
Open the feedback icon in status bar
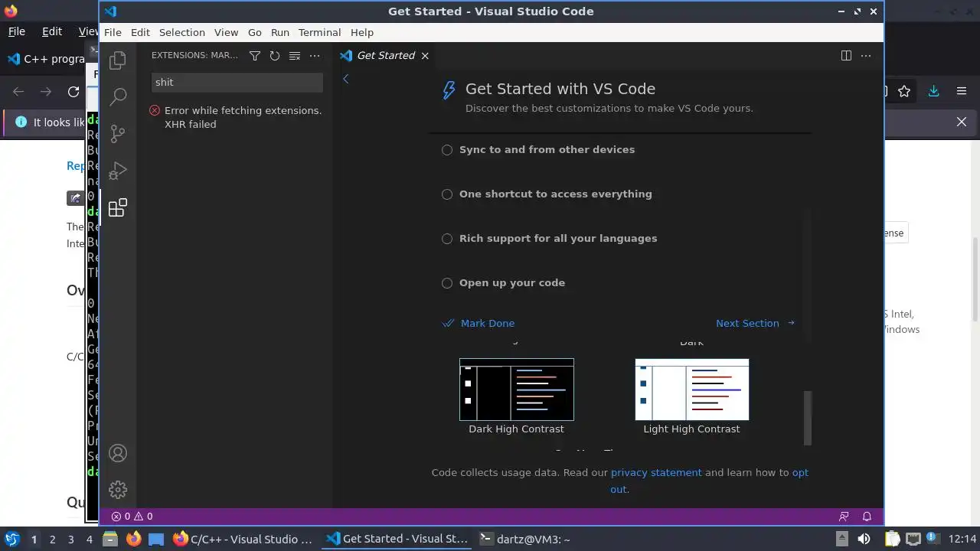tap(844, 516)
